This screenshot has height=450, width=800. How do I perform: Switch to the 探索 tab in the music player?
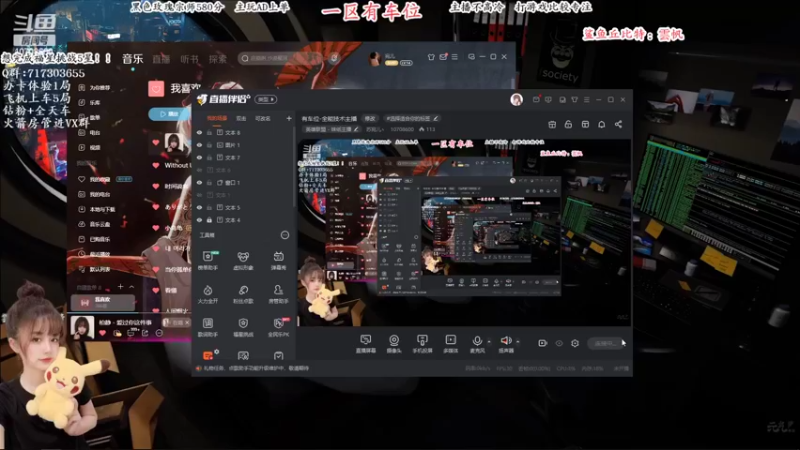[218, 59]
